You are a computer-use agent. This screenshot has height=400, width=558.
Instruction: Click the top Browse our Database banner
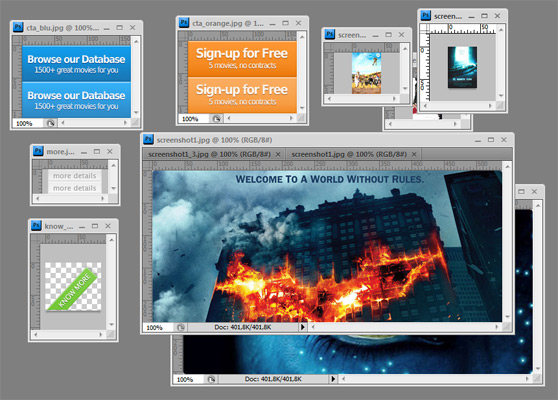pyautogui.click(x=76, y=64)
